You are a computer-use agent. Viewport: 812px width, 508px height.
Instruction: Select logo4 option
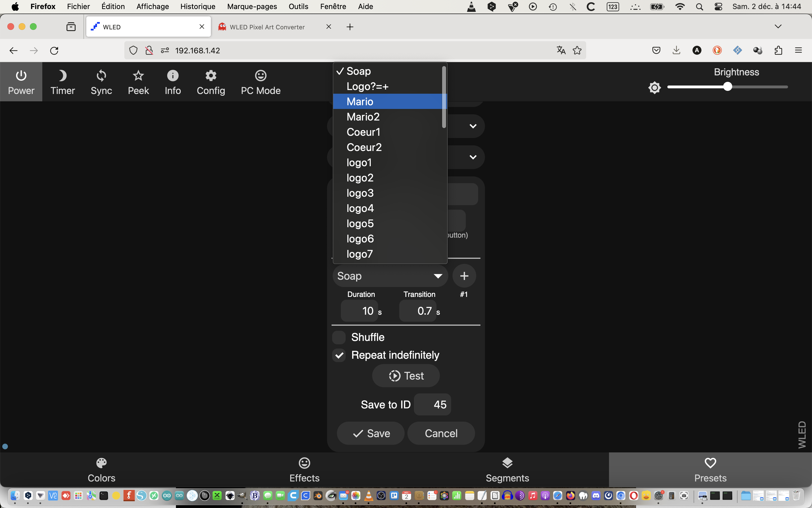point(388,208)
